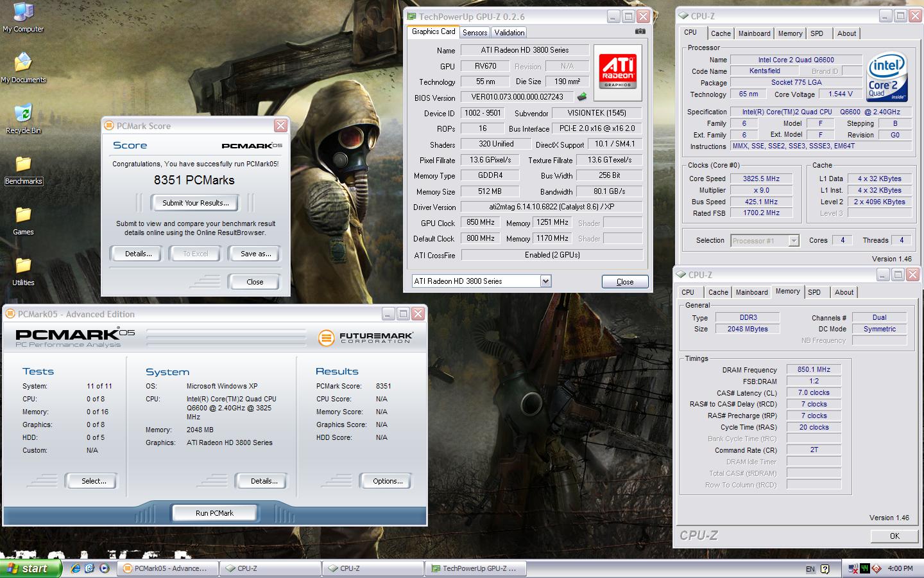The width and height of the screenshot is (924, 578).
Task: Click the 7.0 clocks CAS# Latency value
Action: 814,393
